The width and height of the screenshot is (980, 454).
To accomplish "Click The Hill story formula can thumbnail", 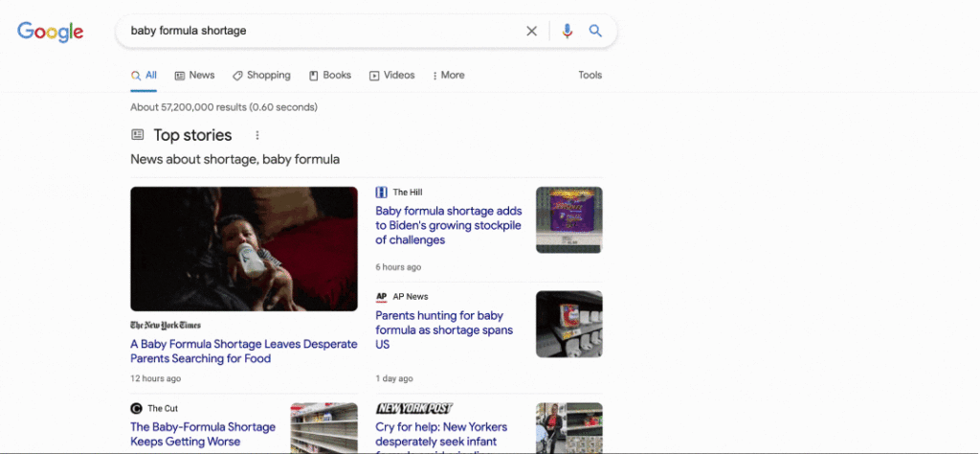I will (x=569, y=220).
